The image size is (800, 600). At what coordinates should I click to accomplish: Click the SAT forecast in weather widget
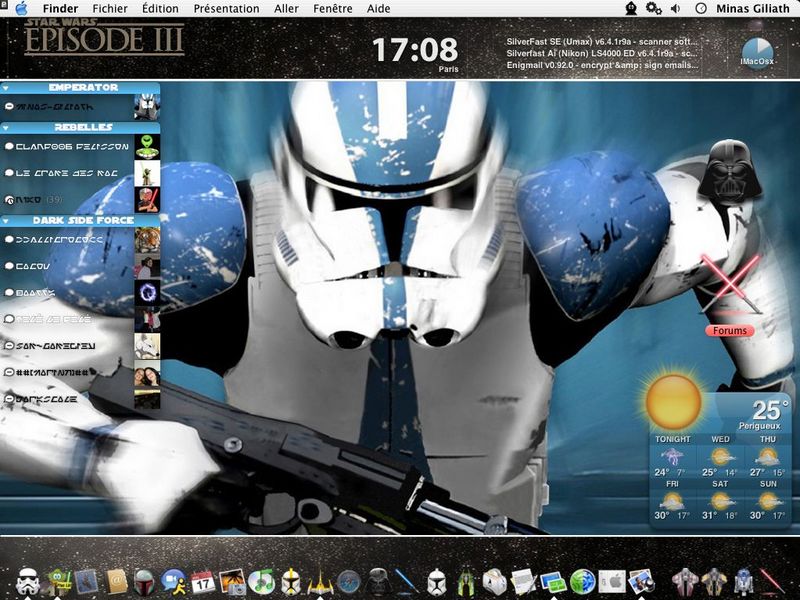coord(720,501)
